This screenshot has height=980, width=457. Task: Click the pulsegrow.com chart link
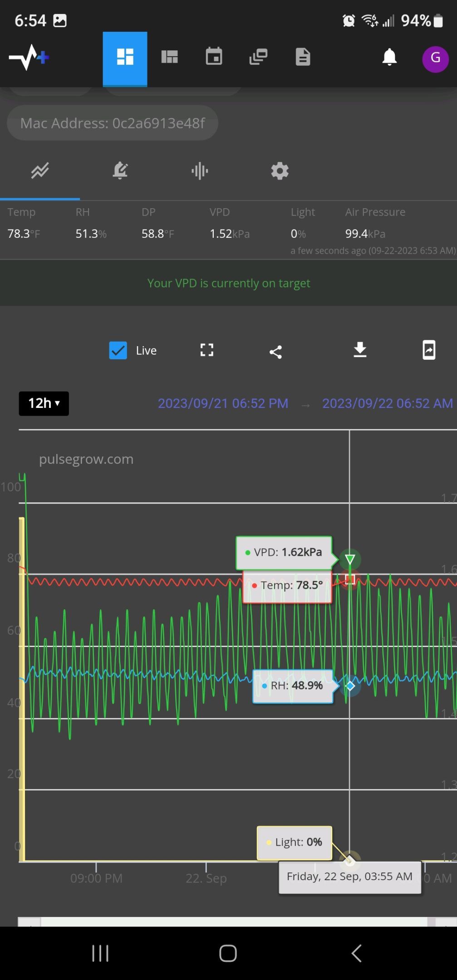coord(86,459)
